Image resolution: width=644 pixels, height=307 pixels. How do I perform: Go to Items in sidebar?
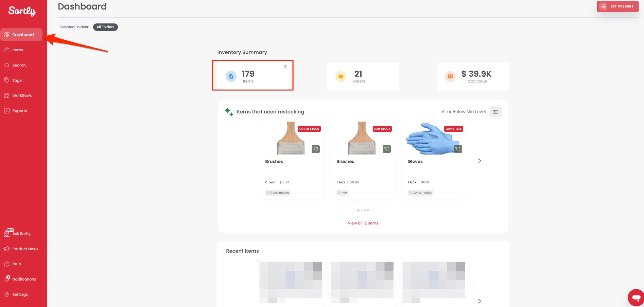pyautogui.click(x=18, y=50)
